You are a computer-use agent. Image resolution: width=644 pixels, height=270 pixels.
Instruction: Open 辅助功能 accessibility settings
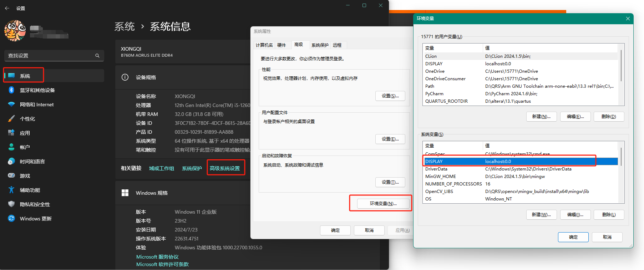pyautogui.click(x=30, y=190)
